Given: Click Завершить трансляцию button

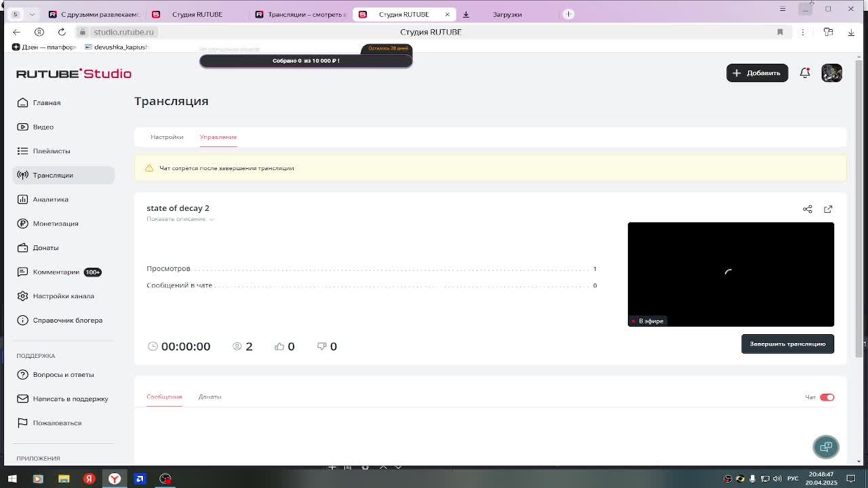Looking at the screenshot, I should point(787,344).
